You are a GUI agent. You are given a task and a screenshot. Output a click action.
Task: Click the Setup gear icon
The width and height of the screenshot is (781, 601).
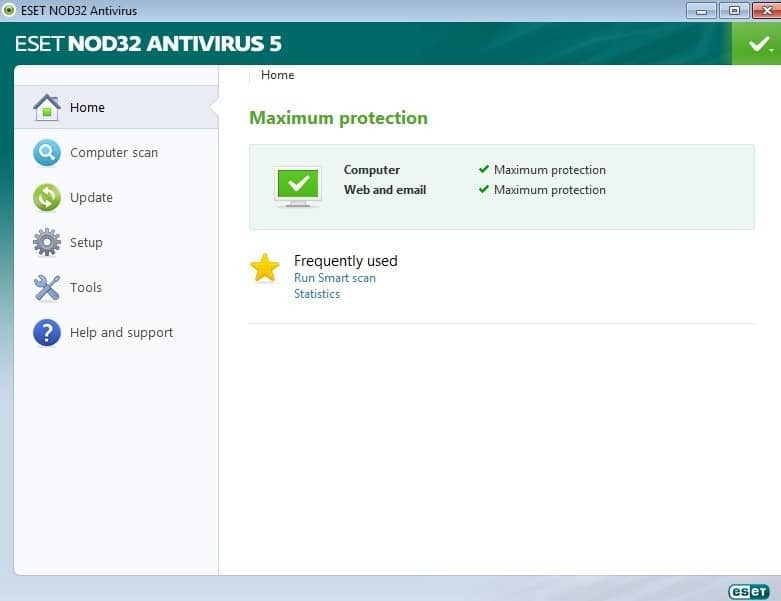(47, 242)
